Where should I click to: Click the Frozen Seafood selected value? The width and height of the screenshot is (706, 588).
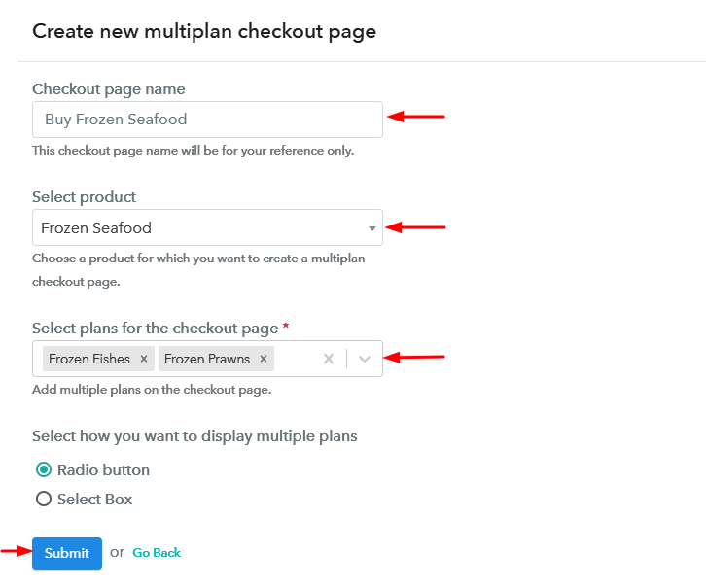96,228
